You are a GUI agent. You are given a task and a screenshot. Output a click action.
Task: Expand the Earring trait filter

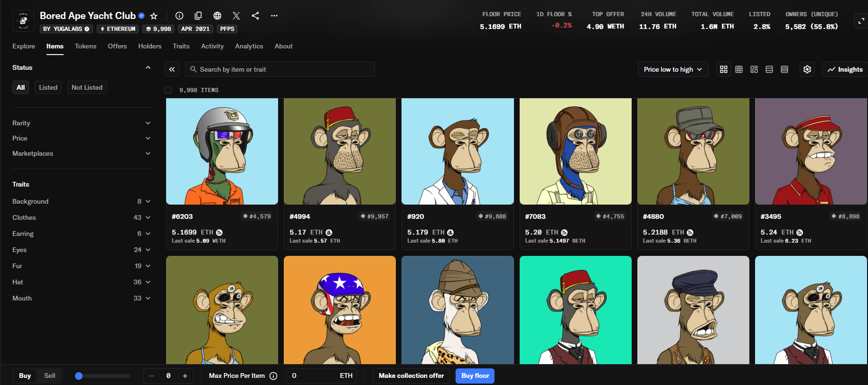click(82, 234)
